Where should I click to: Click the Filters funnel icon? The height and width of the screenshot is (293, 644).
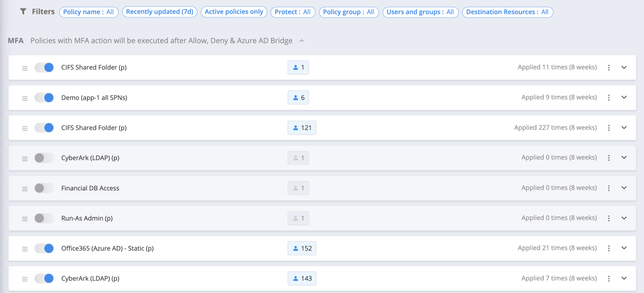pos(23,12)
